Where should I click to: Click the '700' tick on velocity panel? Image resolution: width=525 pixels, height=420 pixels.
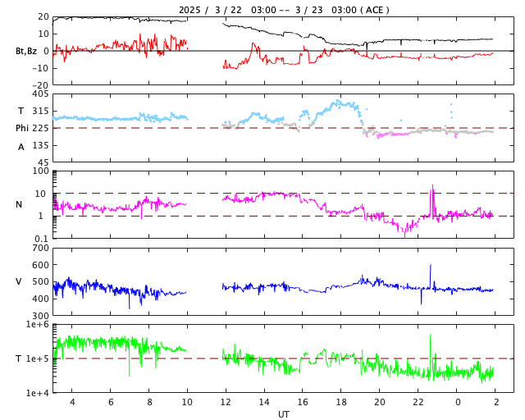pyautogui.click(x=40, y=248)
